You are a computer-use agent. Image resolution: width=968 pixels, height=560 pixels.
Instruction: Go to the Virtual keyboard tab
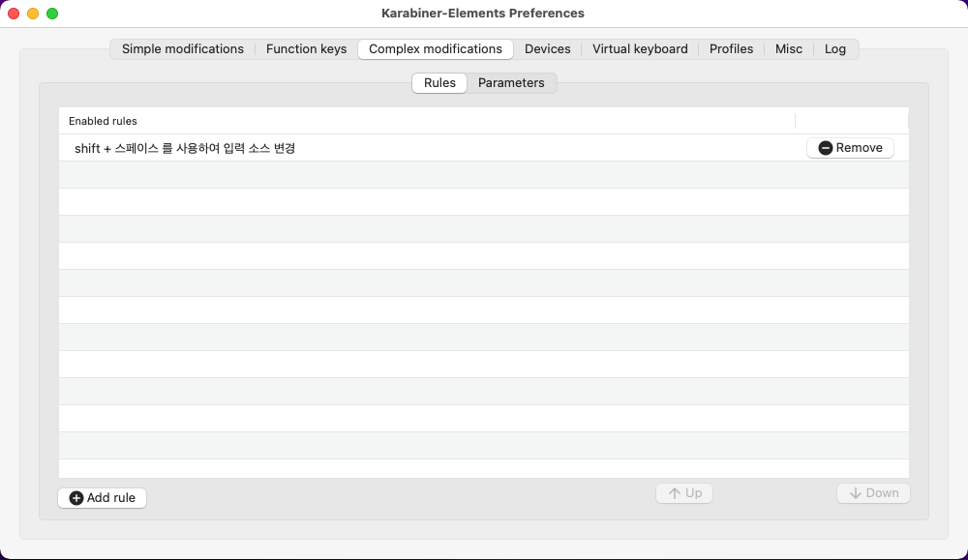640,49
